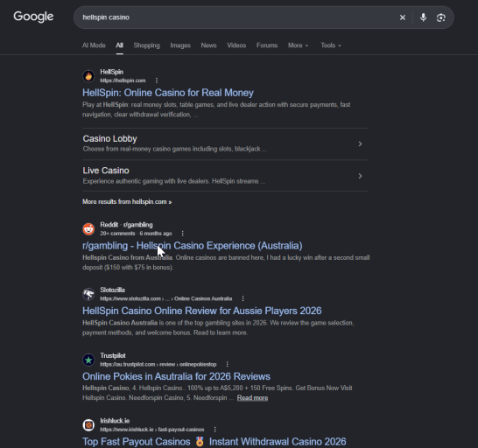Open Top Fast Payout Casinos result
Image resolution: width=478 pixels, height=448 pixels.
[214, 442]
